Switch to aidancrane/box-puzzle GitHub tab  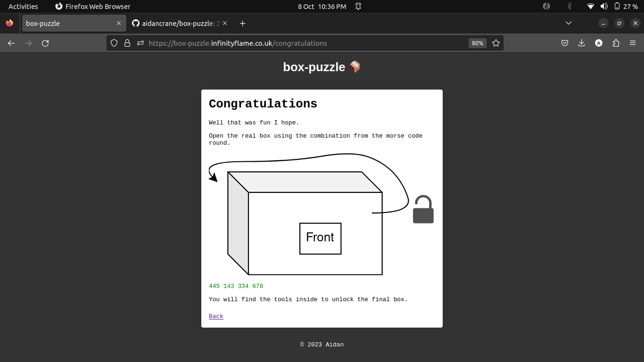(x=177, y=23)
